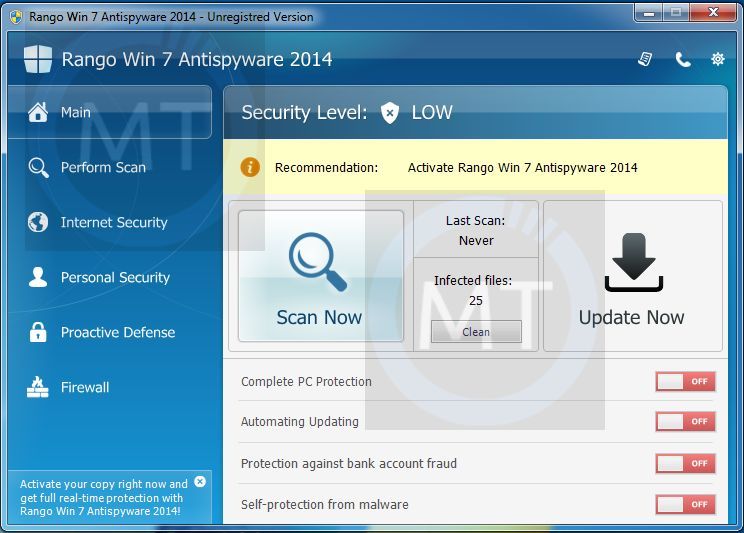Dismiss the activation notice with its X
Image resolution: width=744 pixels, height=533 pixels.
coord(200,482)
